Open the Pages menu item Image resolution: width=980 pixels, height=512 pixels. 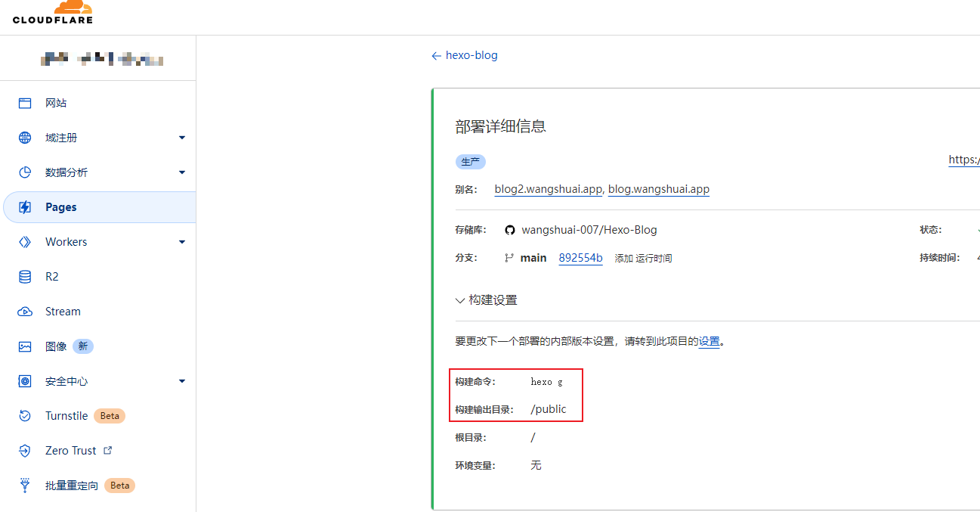coord(60,207)
